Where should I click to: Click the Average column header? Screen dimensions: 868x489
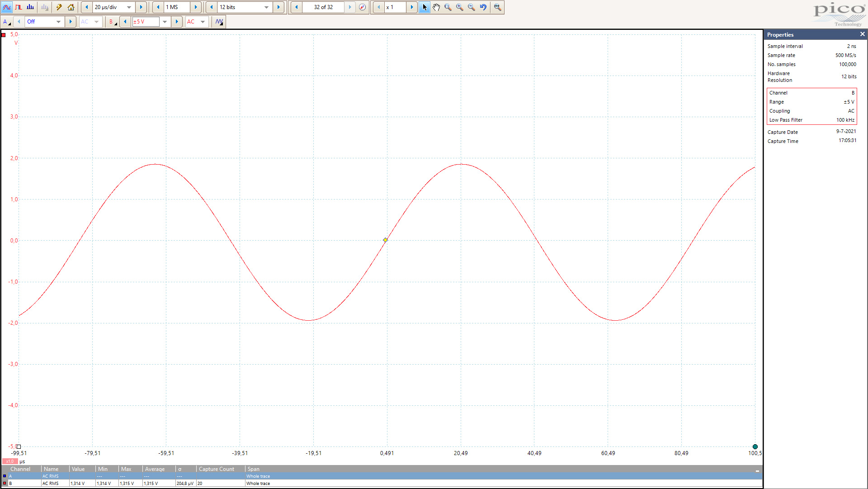[155, 469]
